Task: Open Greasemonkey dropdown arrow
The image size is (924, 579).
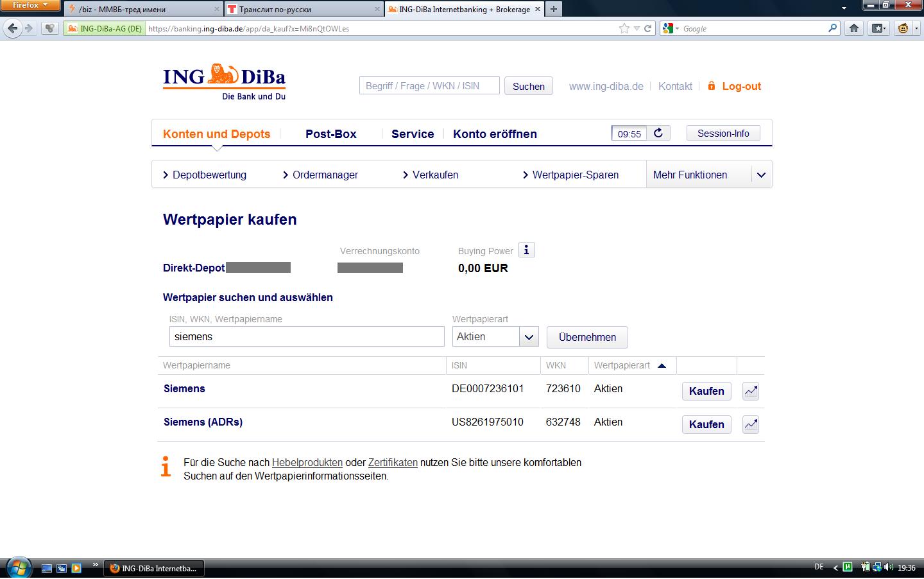Action: [916, 28]
